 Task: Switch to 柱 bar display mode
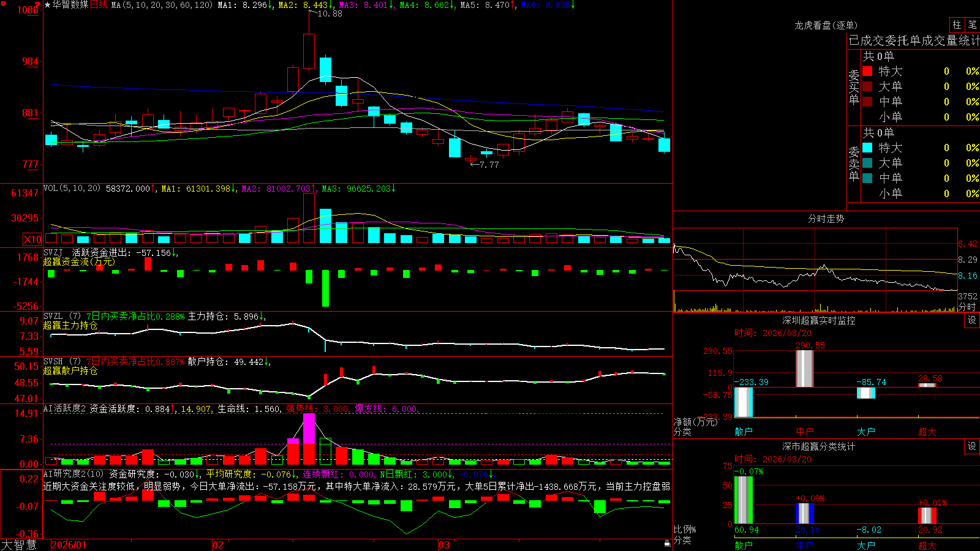(x=957, y=25)
